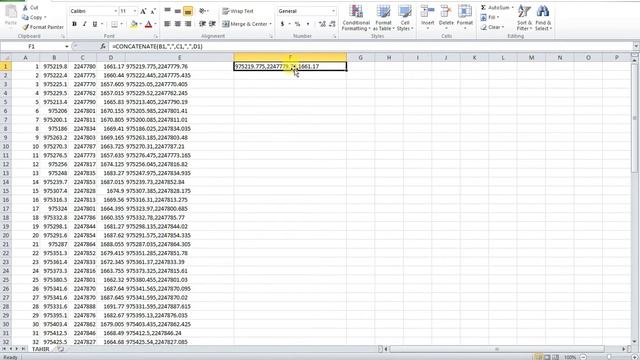Select row 10 header
The image size is (640, 360).
[6, 147]
